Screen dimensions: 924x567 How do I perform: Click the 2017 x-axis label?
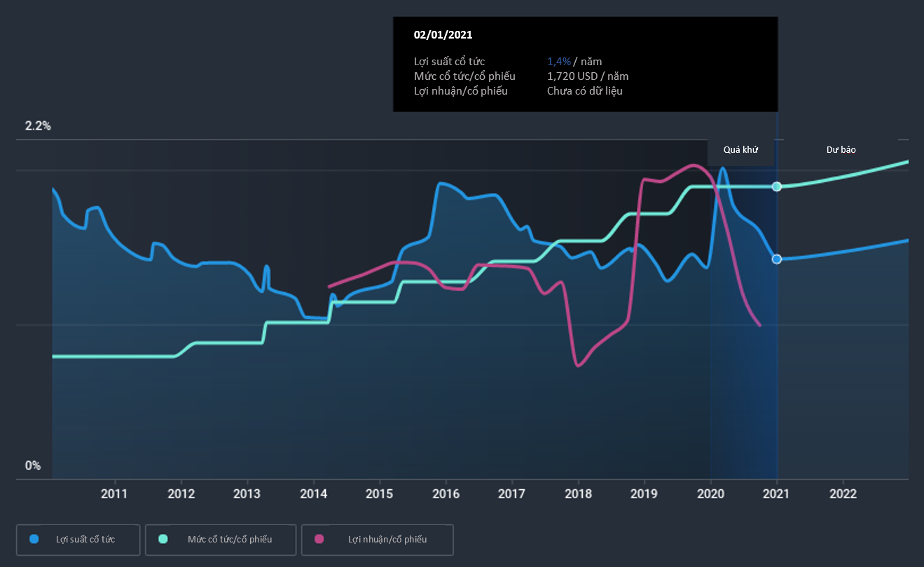(x=511, y=494)
